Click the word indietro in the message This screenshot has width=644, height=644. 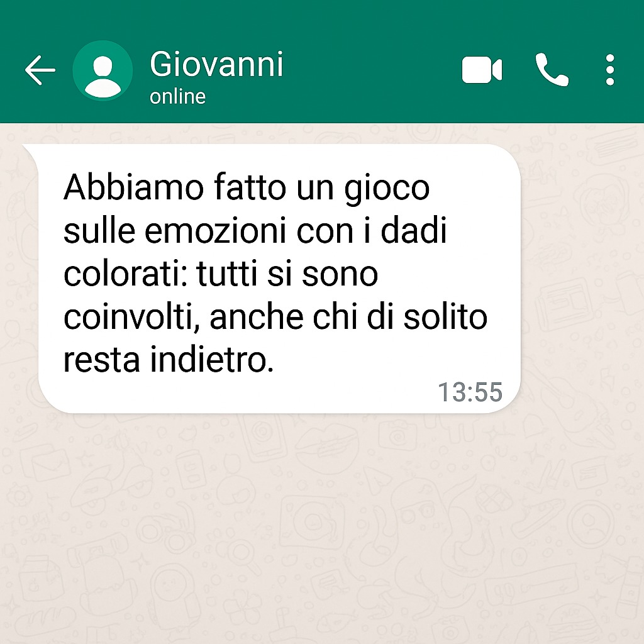(212, 360)
